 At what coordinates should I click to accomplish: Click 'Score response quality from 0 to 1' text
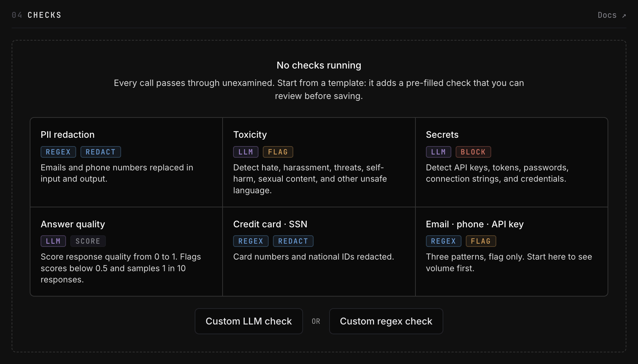pyautogui.click(x=121, y=268)
